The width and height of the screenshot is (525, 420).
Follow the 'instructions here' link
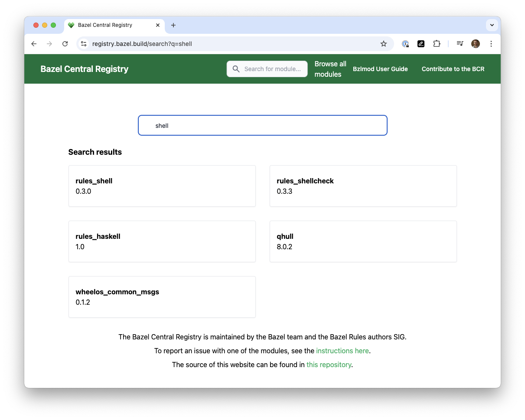point(342,351)
